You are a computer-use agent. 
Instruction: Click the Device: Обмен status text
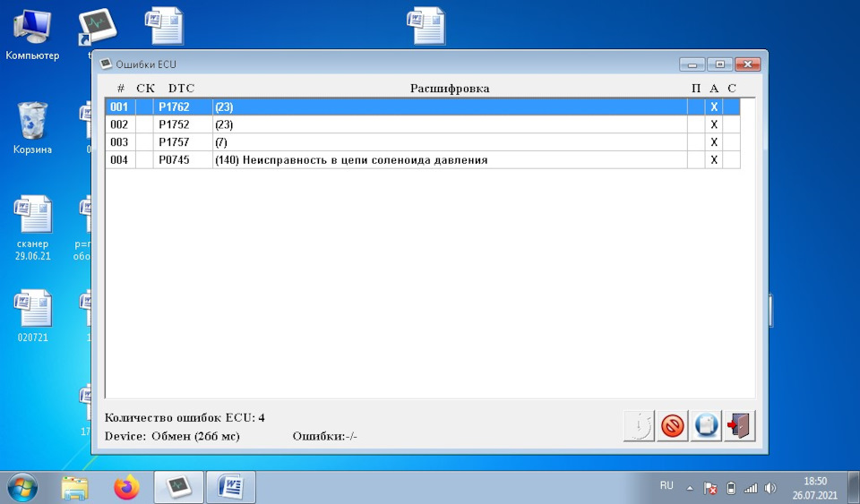[x=172, y=436]
